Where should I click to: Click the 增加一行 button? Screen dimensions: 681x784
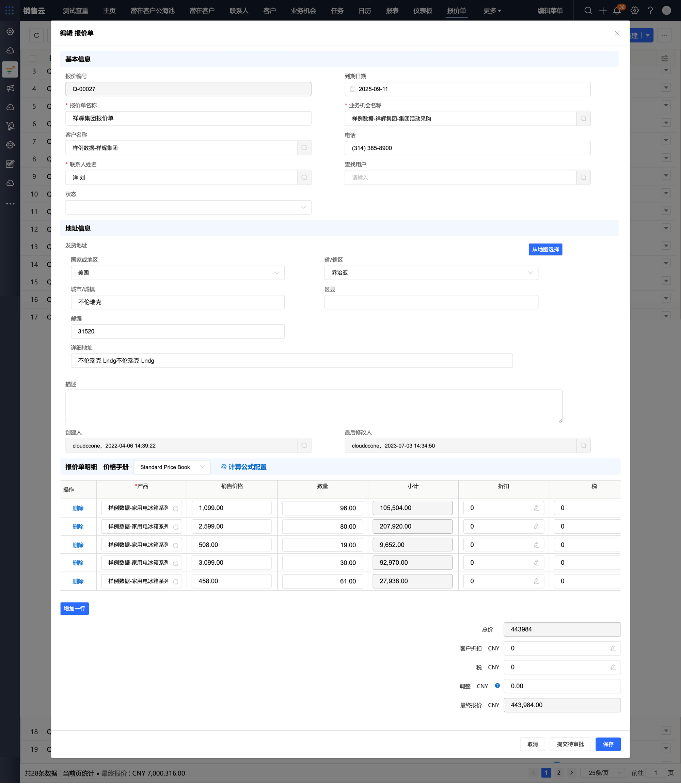[75, 608]
